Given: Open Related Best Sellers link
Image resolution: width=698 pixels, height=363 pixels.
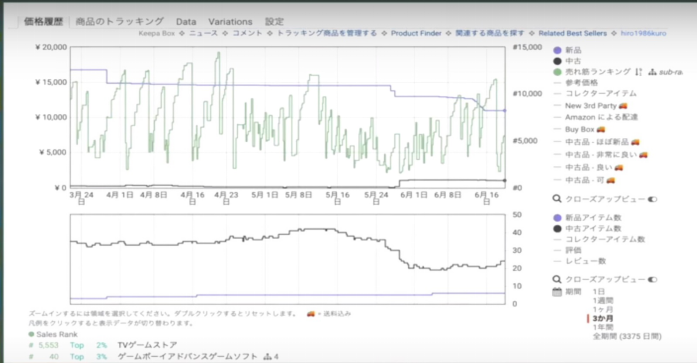Looking at the screenshot, I should click(572, 33).
